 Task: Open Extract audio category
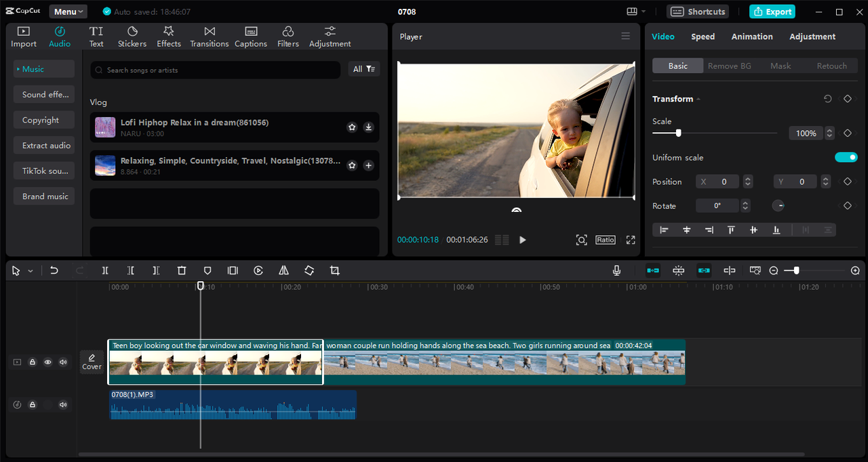click(44, 146)
